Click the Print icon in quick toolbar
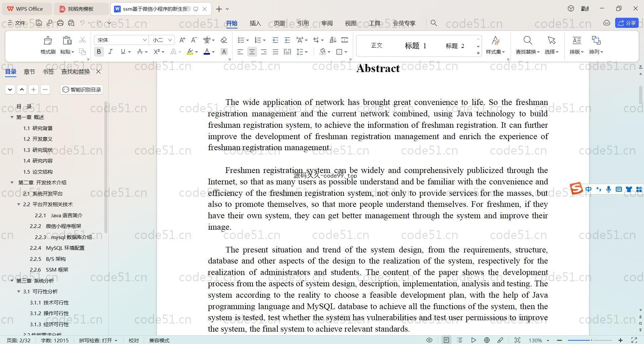Viewport: 644px width, 344px height. 60,23
